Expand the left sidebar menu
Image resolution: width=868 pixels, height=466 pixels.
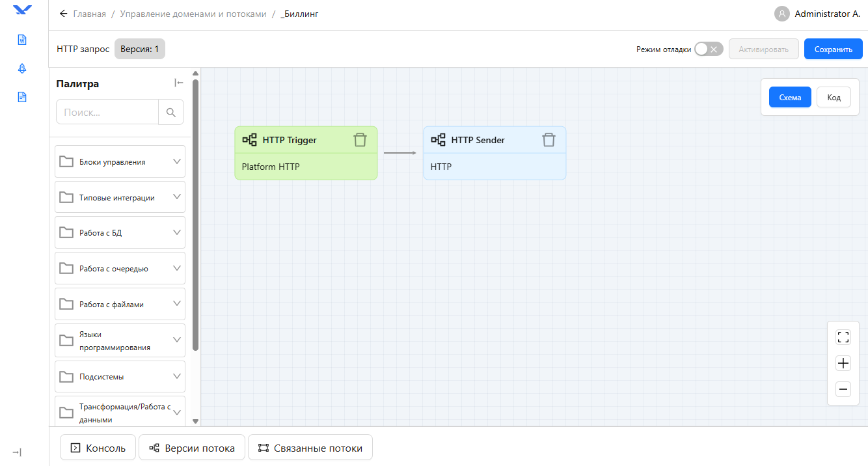point(17,452)
